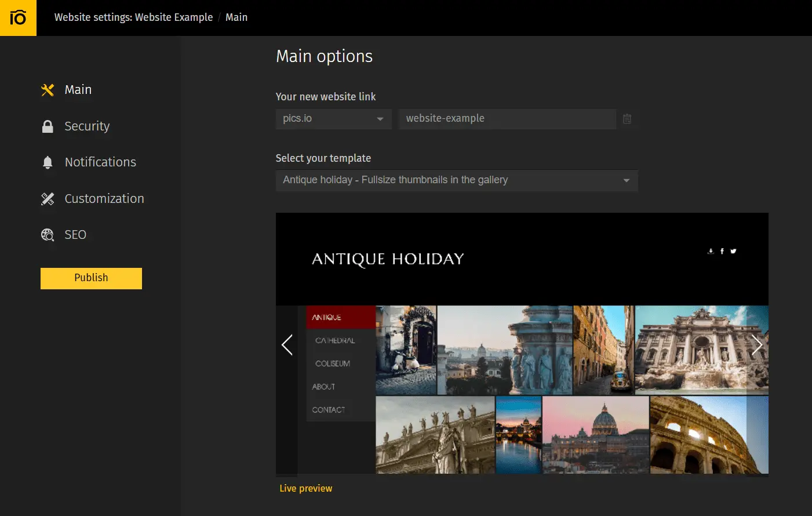Click the download icon in the preview

tap(711, 251)
